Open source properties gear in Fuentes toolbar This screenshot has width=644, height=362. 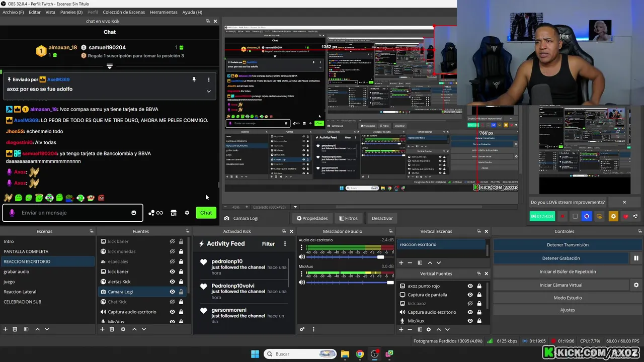123,329
